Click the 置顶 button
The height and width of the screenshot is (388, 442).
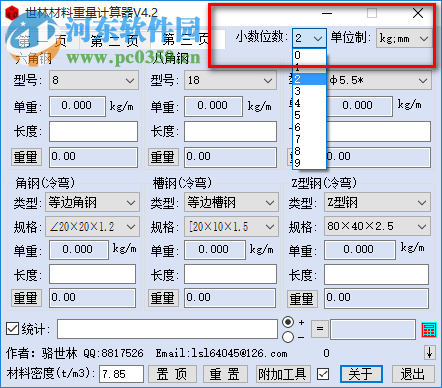click(172, 374)
